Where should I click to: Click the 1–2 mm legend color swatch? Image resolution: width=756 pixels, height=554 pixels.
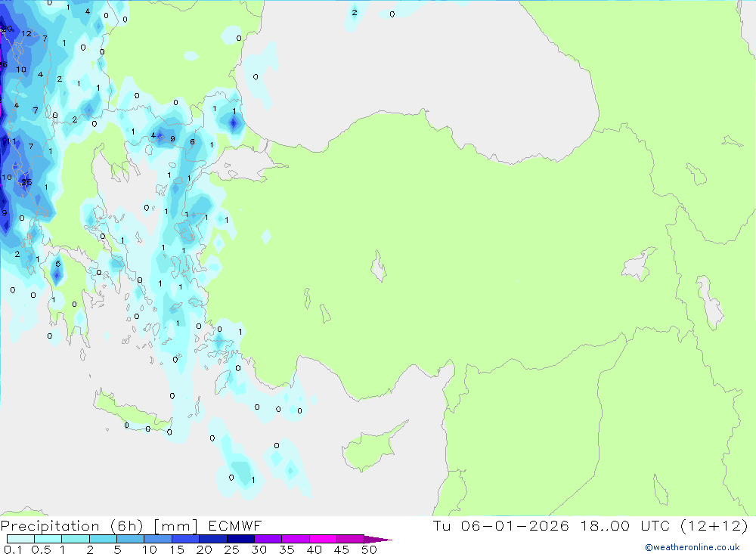75,539
